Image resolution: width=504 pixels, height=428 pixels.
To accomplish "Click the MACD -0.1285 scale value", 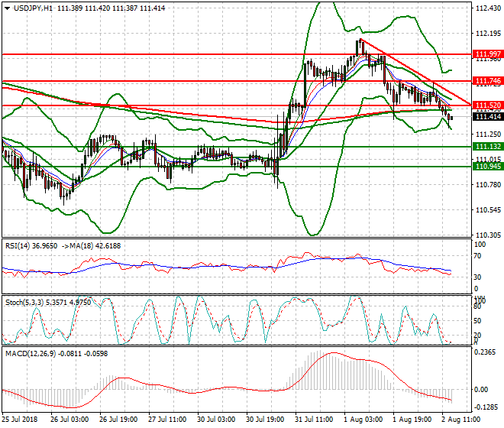I will pyautogui.click(x=485, y=407).
